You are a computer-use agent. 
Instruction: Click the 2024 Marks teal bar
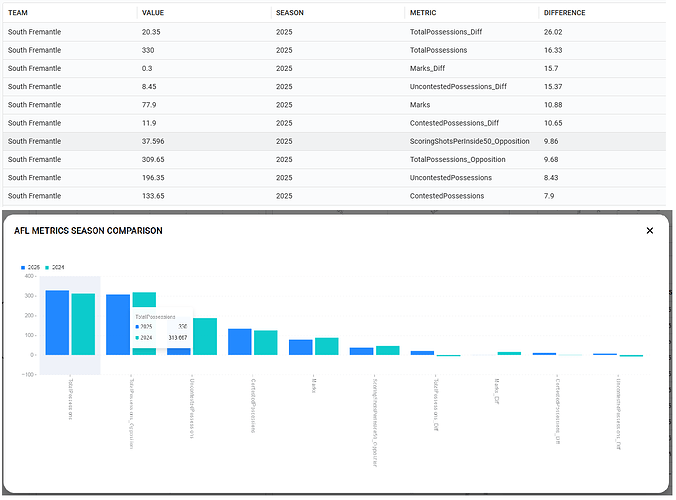tap(326, 346)
